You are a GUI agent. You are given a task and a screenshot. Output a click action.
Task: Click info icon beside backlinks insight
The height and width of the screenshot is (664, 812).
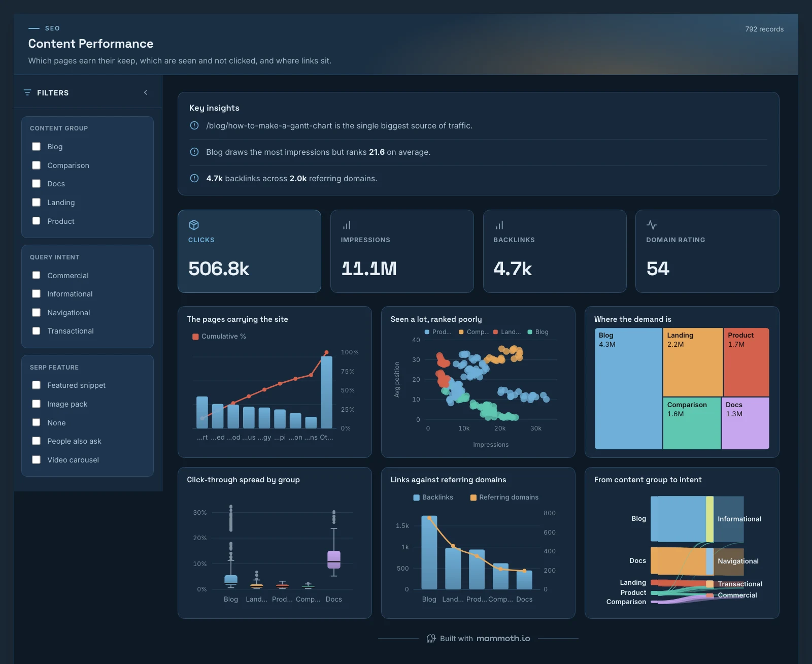pyautogui.click(x=194, y=178)
